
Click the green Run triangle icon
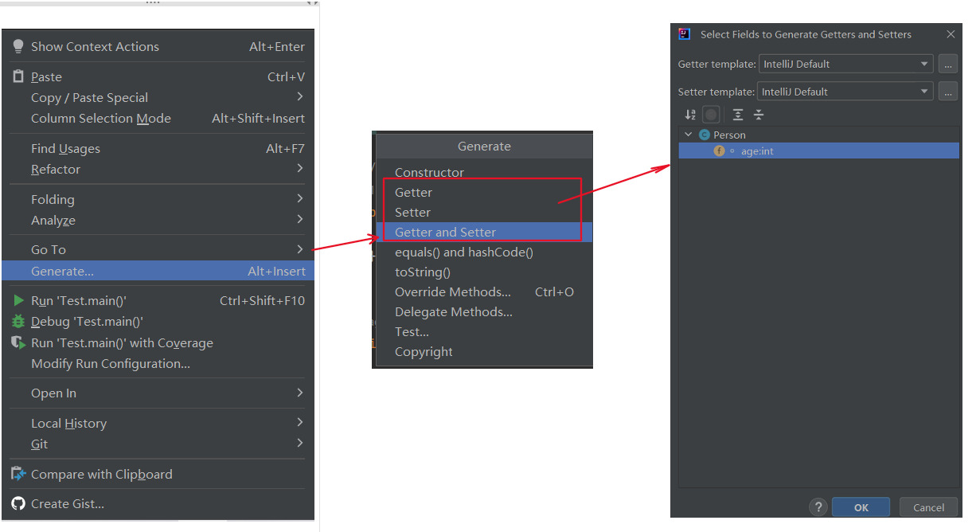[18, 301]
